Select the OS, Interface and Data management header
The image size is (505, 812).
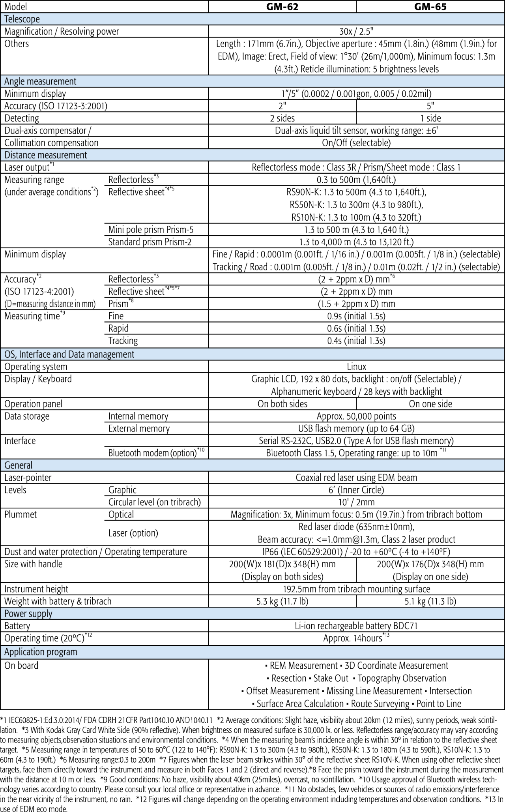click(69, 354)
